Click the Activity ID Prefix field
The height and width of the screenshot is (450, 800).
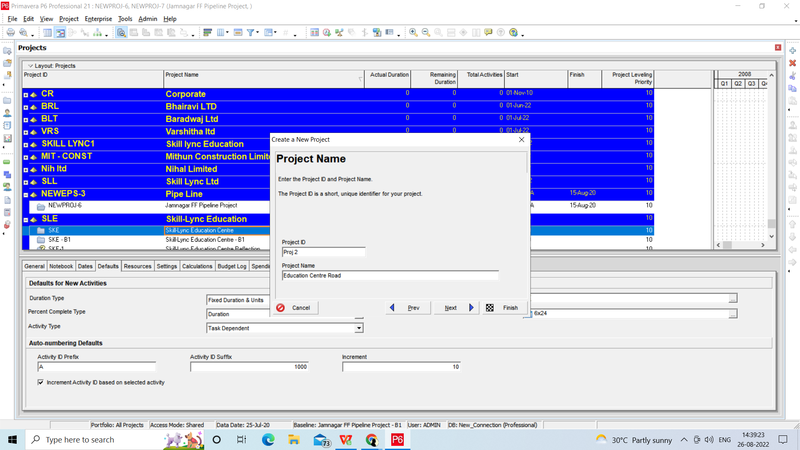coord(96,367)
